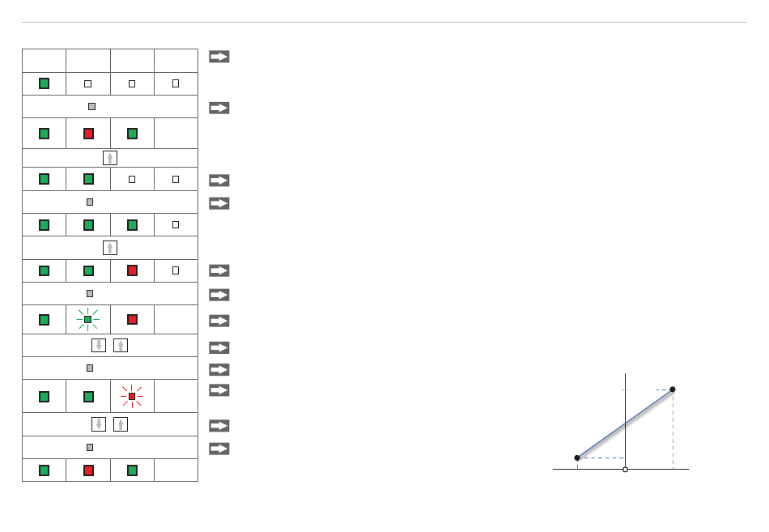Image resolution: width=769 pixels, height=532 pixels.
Task: Click the flashing red LED indicator
Action: pyautogui.click(x=132, y=396)
